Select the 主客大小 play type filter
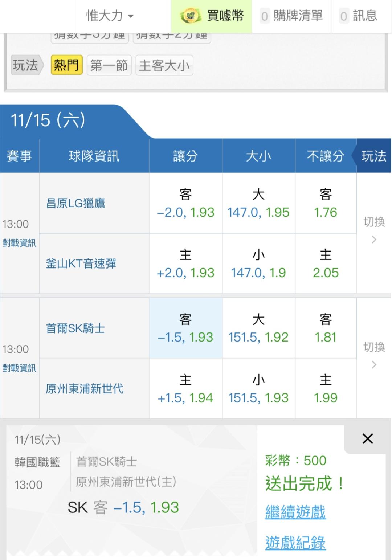Screen dimensions: 392x560 (x=164, y=65)
